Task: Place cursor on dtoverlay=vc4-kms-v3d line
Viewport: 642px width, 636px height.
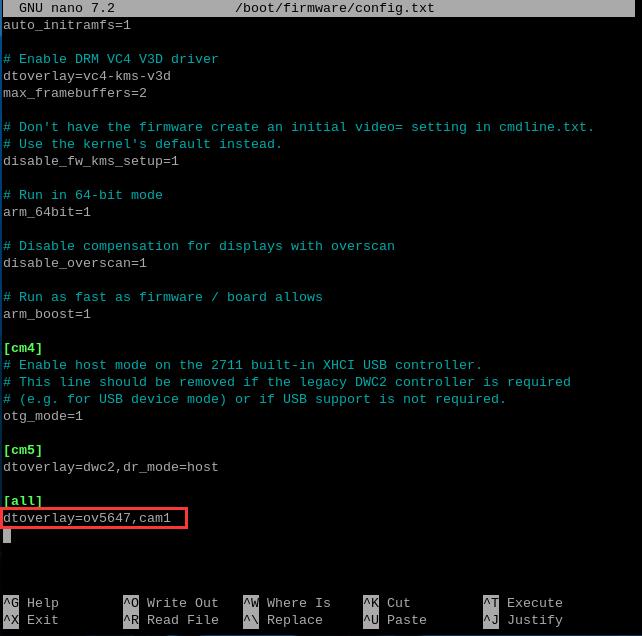Action: (x=87, y=76)
